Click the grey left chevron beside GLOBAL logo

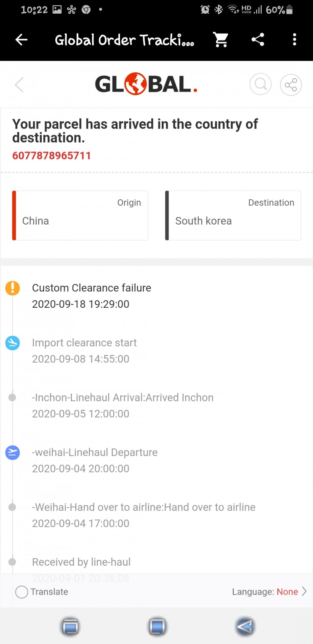[19, 84]
